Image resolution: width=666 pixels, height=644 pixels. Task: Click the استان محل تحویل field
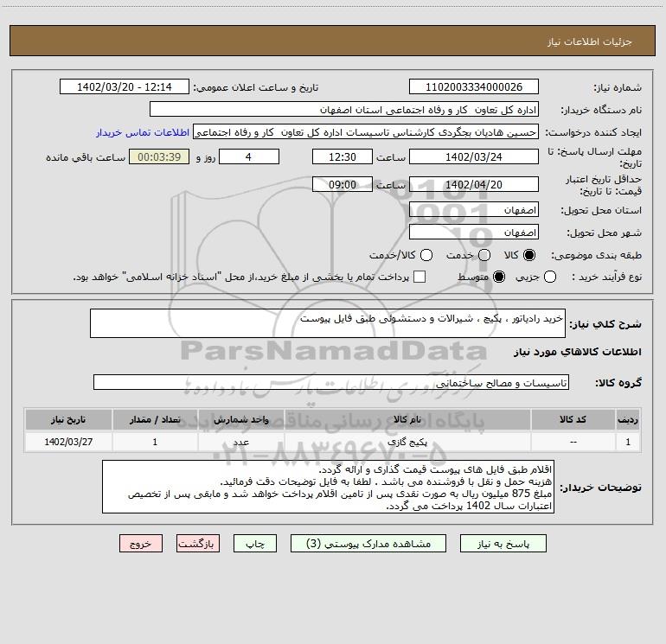pos(474,210)
